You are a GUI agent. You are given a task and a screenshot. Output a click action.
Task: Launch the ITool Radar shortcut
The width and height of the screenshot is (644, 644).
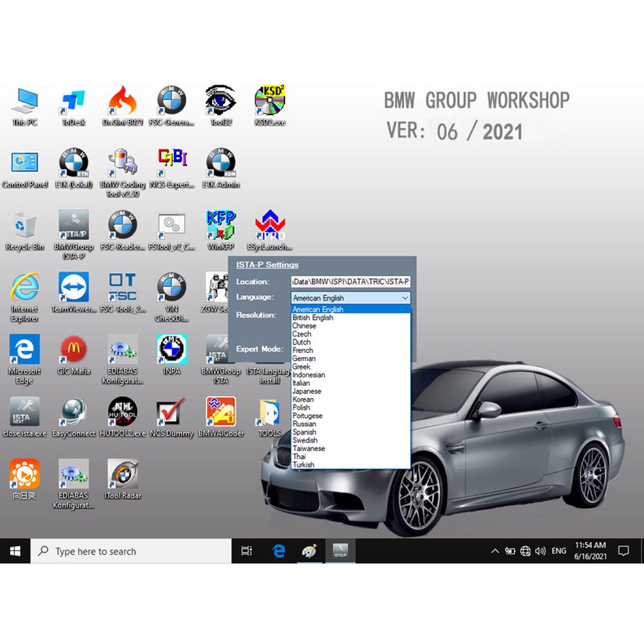click(122, 479)
